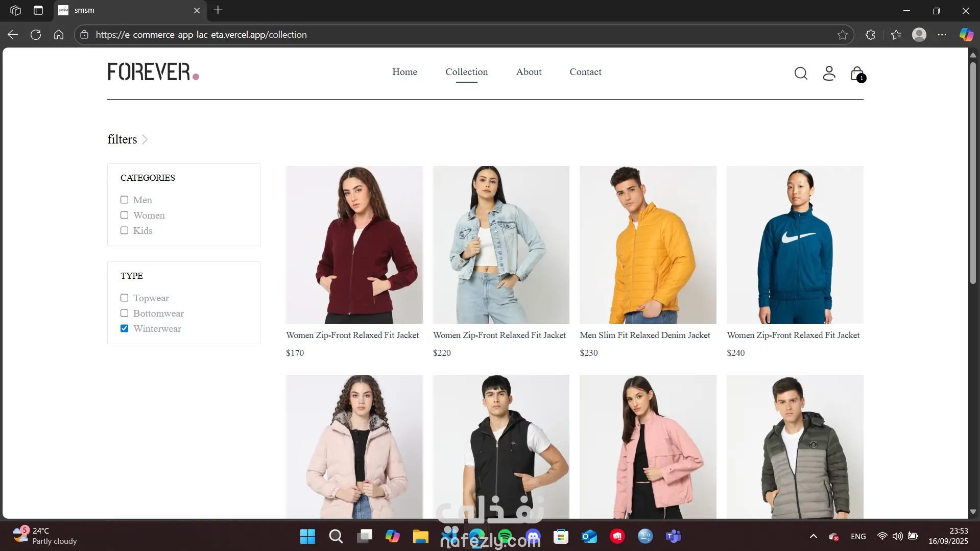Viewport: 980px width, 551px height.
Task: Open Task View on taskbar
Action: [x=365, y=536]
